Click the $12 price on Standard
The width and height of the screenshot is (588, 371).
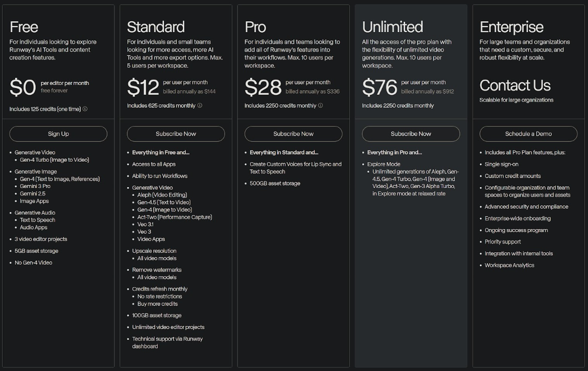coord(143,88)
